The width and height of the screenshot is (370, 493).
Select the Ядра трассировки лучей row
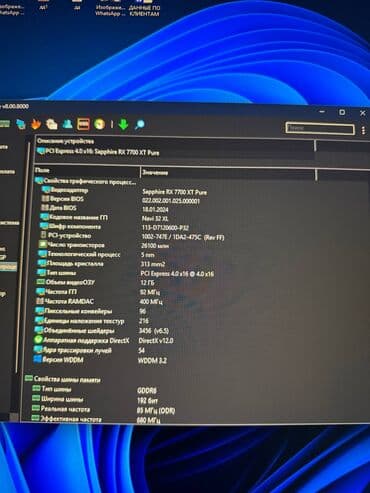(x=89, y=350)
